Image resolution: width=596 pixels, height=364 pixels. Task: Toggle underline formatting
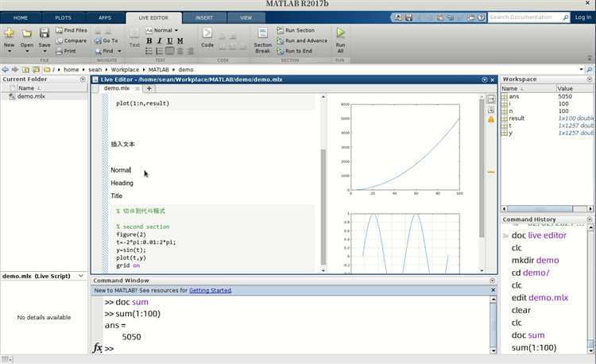169,41
